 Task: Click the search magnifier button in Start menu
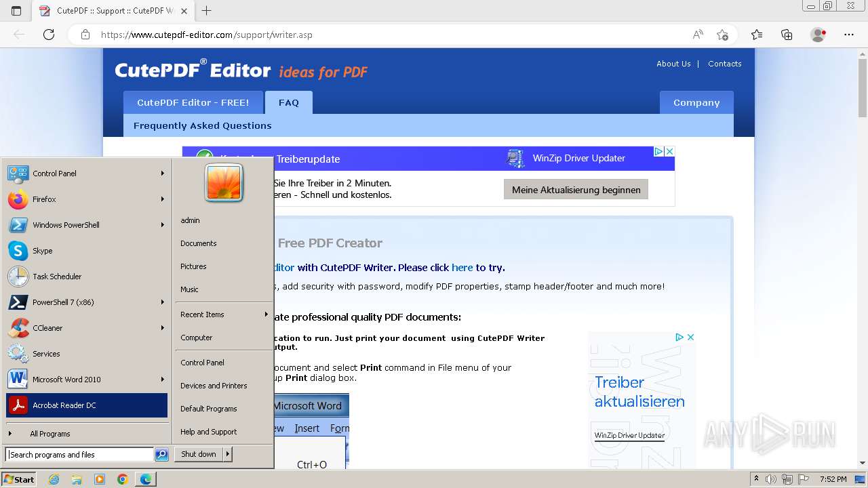coord(161,455)
